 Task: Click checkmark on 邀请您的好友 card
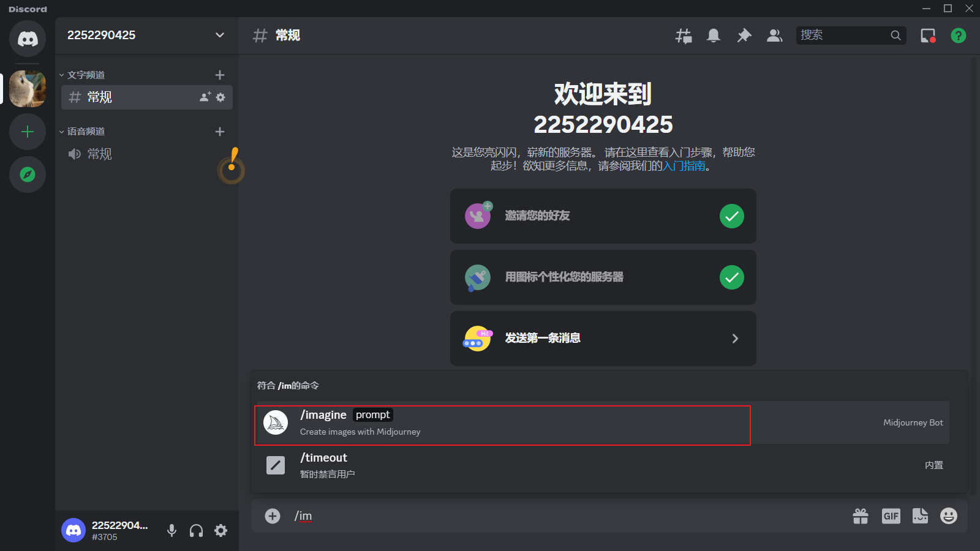(732, 216)
